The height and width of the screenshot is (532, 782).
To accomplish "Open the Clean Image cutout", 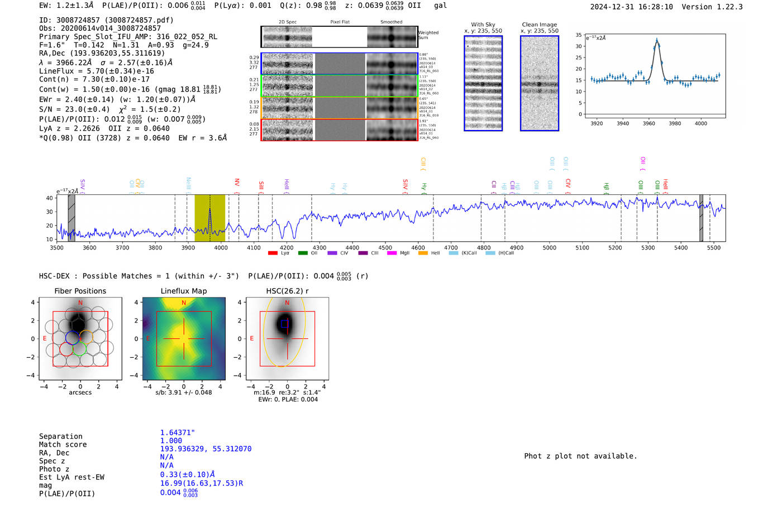I will pyautogui.click(x=539, y=83).
